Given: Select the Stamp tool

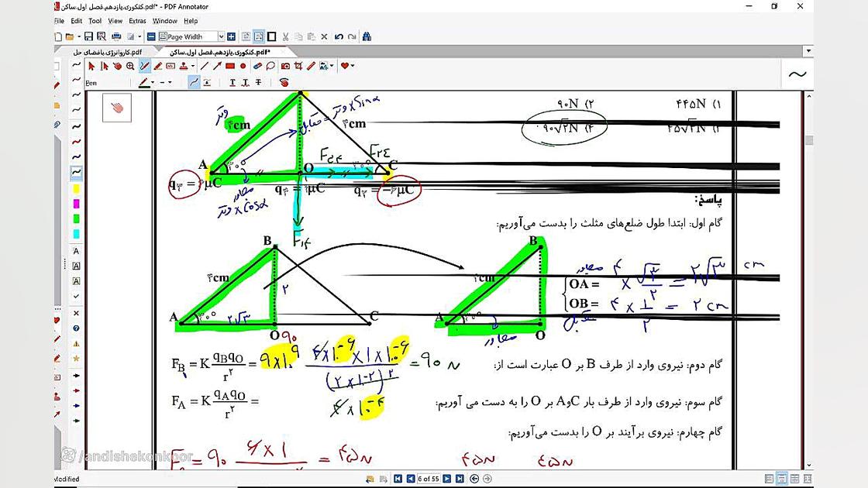Looking at the screenshot, I should [183, 67].
